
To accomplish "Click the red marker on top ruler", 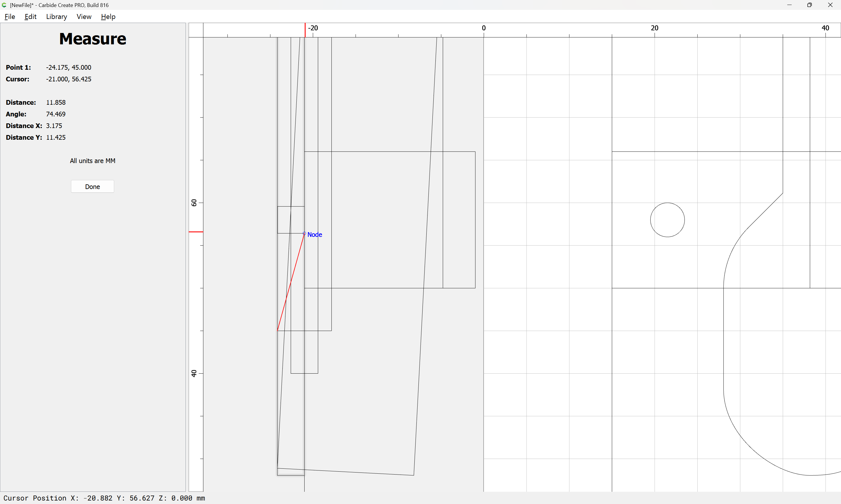I will tap(305, 30).
